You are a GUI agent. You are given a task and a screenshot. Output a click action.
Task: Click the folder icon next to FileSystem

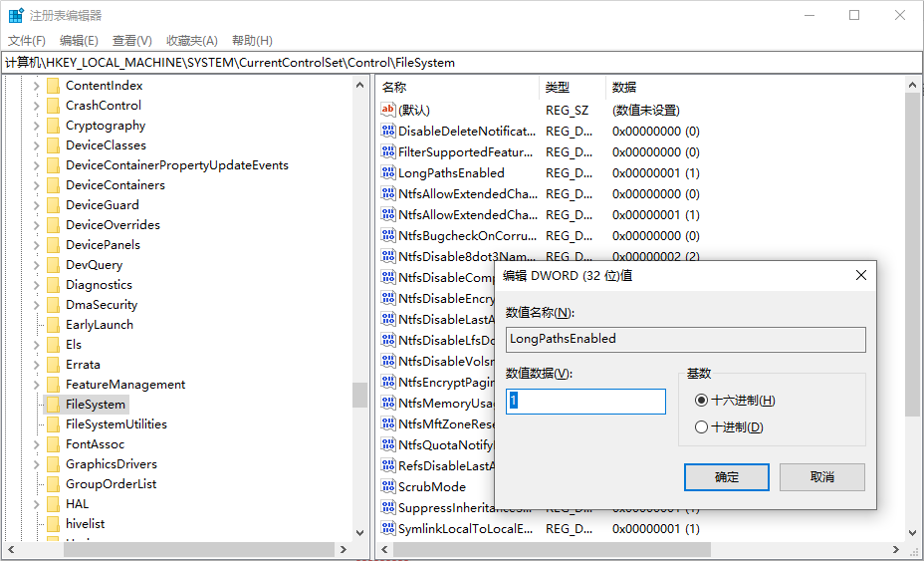[53, 405]
